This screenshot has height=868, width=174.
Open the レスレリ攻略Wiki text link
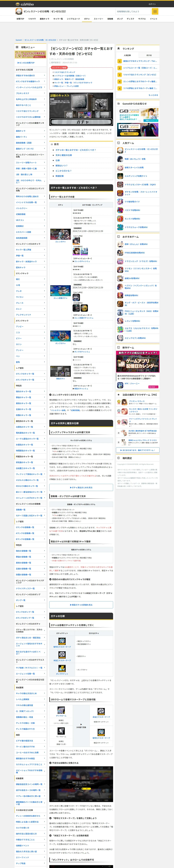132,321
